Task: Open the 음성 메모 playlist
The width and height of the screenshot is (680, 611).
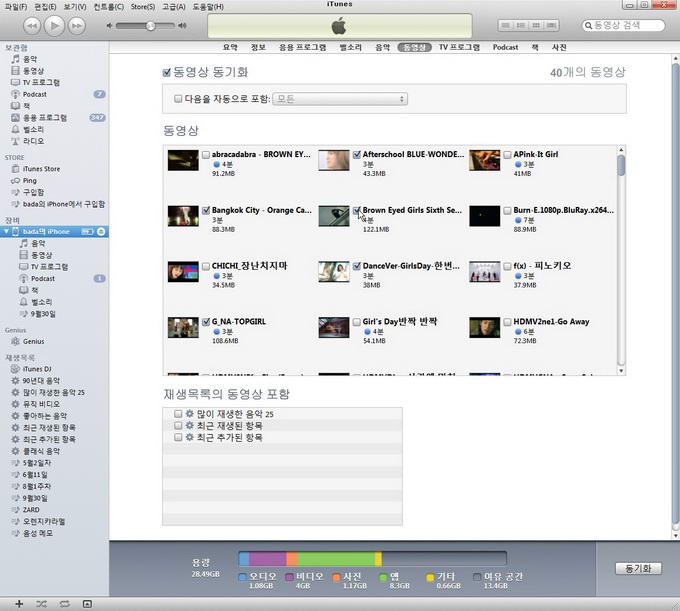Action: (37, 533)
